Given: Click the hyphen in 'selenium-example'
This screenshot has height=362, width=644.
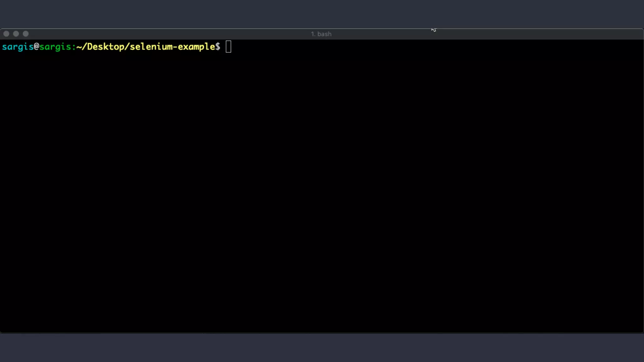Looking at the screenshot, I should [175, 47].
